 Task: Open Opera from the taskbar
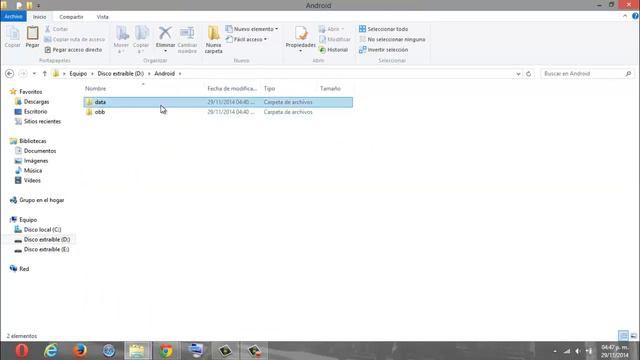pos(22,351)
